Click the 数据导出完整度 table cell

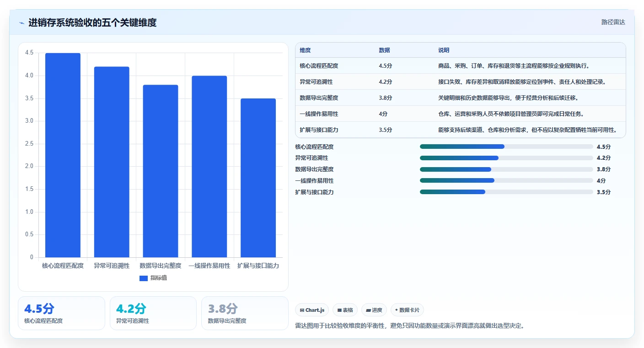coord(319,98)
